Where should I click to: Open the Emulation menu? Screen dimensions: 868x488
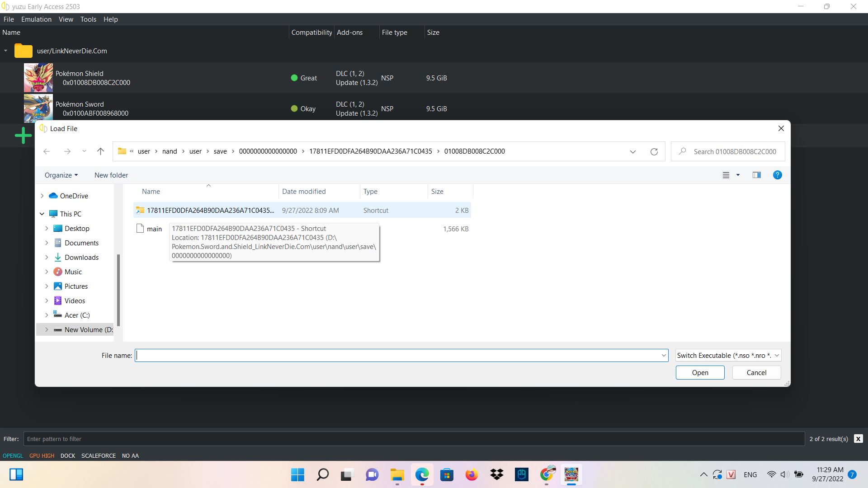36,19
